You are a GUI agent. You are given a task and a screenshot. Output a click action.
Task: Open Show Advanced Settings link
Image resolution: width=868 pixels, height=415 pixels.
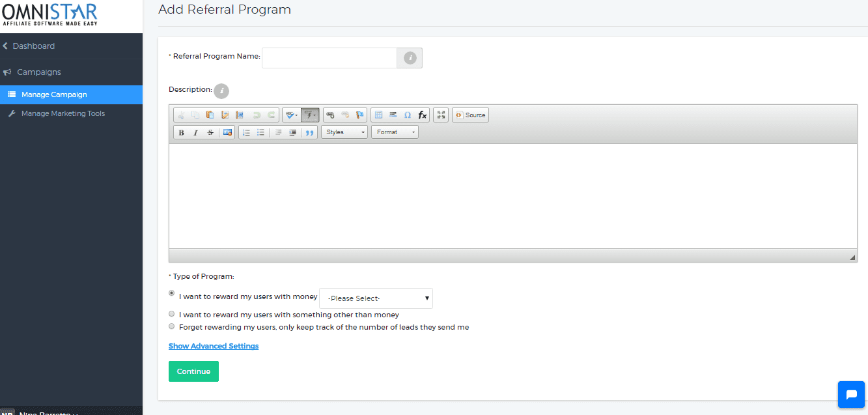214,346
